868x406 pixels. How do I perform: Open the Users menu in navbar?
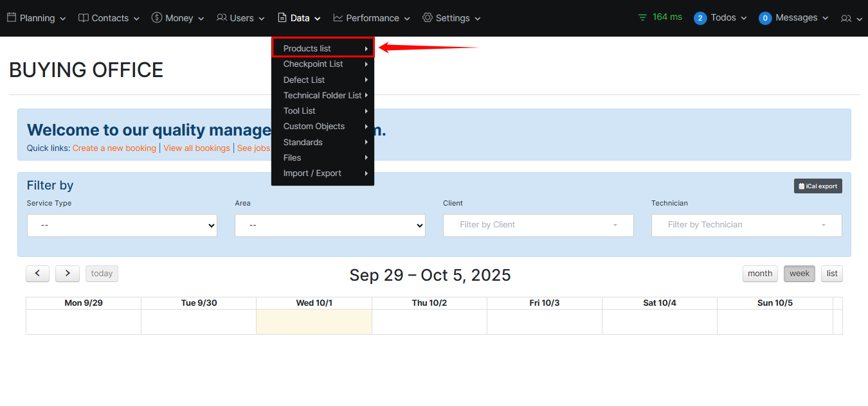(x=240, y=18)
